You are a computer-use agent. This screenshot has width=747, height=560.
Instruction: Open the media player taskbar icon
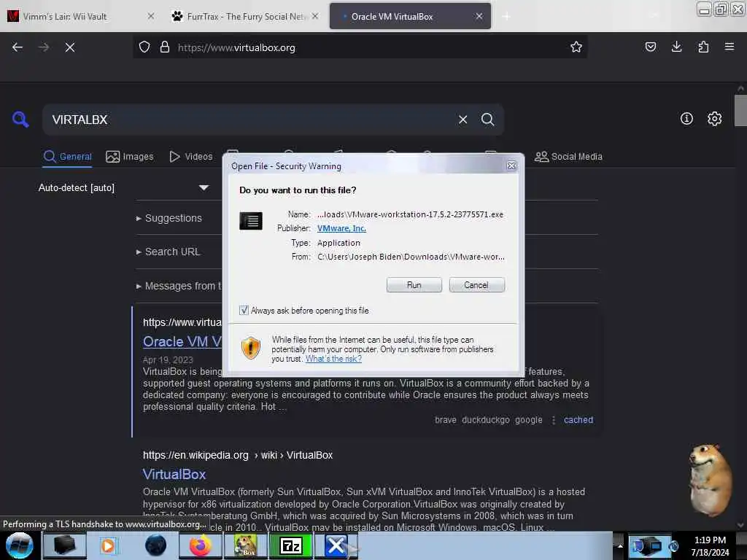(x=108, y=545)
